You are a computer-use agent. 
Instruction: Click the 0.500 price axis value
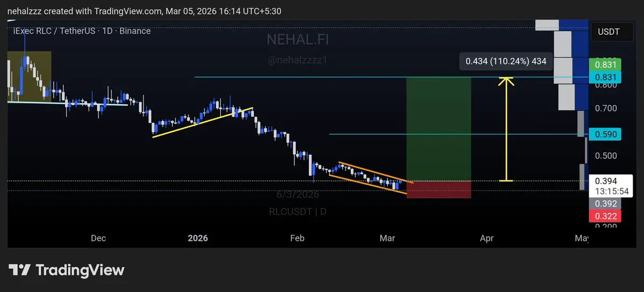point(606,156)
